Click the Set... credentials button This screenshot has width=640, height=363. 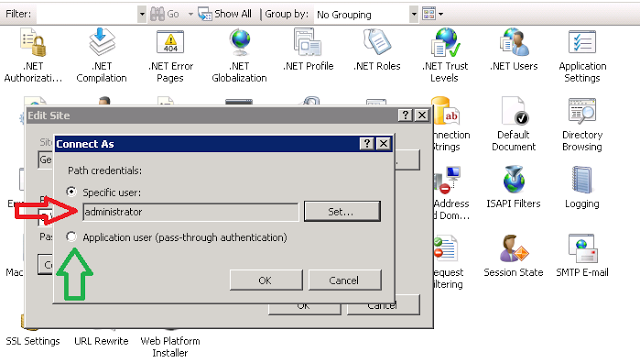tap(342, 212)
